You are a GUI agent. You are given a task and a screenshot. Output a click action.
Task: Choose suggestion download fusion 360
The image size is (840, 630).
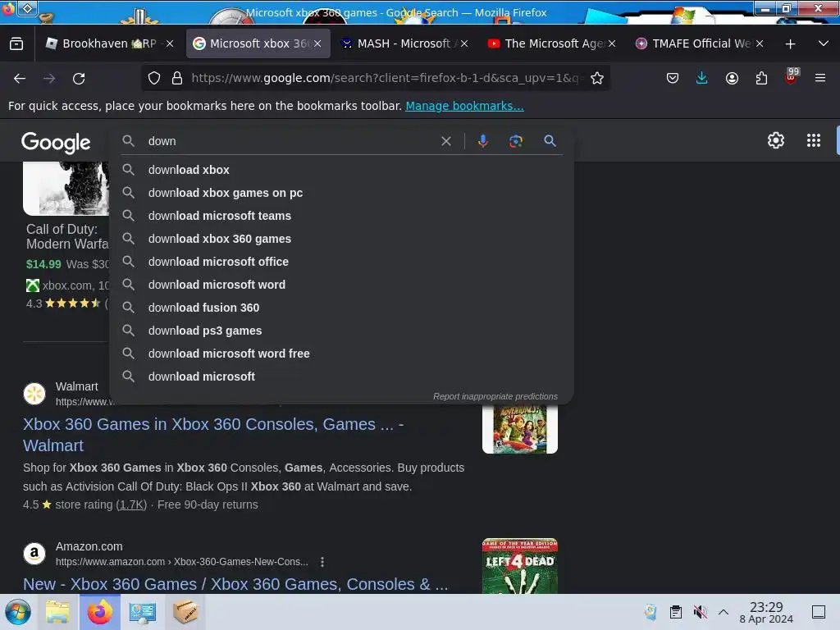pos(342,308)
